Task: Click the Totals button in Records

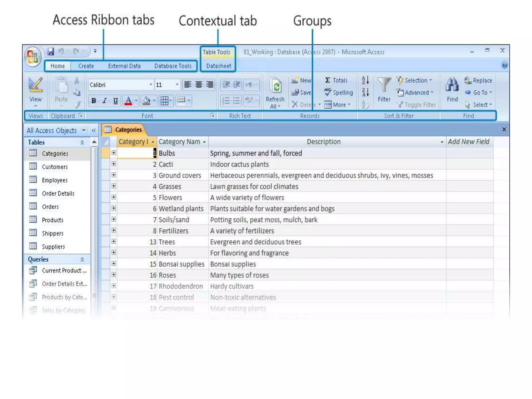Action: click(x=336, y=80)
